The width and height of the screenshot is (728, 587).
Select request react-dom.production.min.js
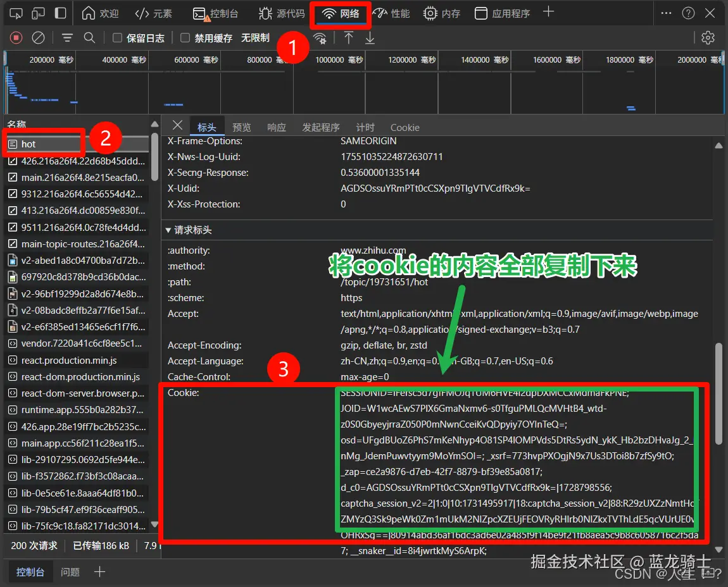(76, 377)
